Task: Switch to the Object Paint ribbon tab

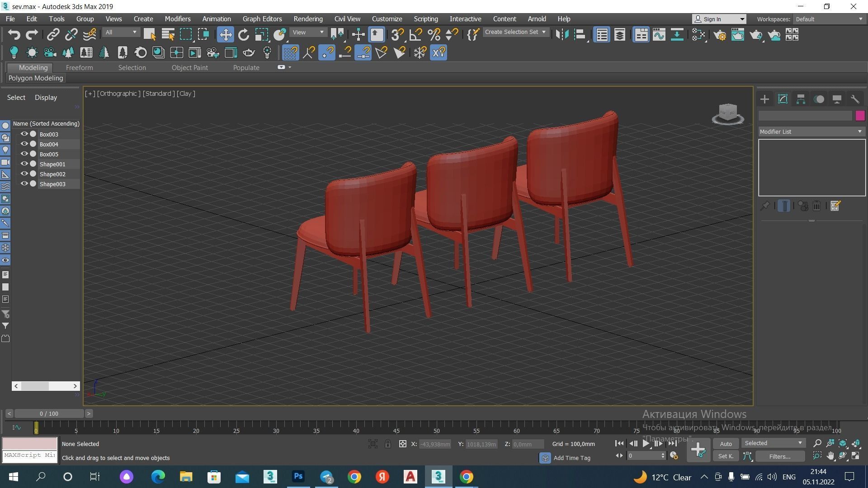Action: point(189,67)
